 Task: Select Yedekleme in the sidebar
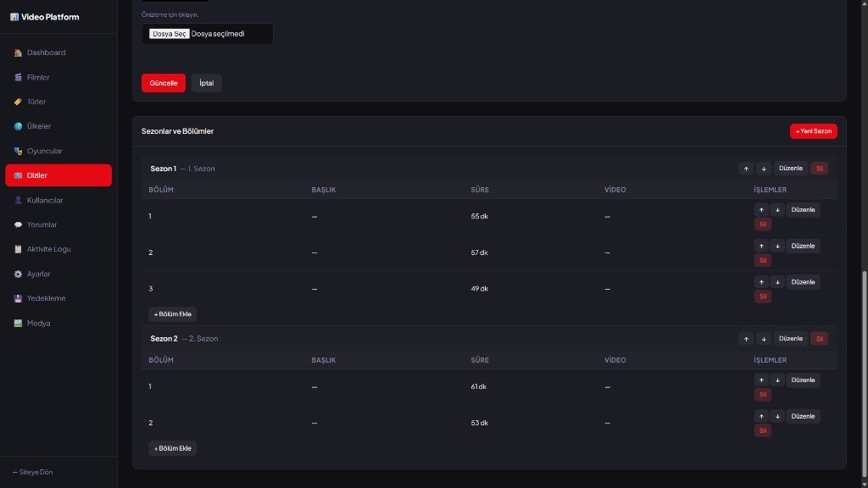[x=46, y=298]
